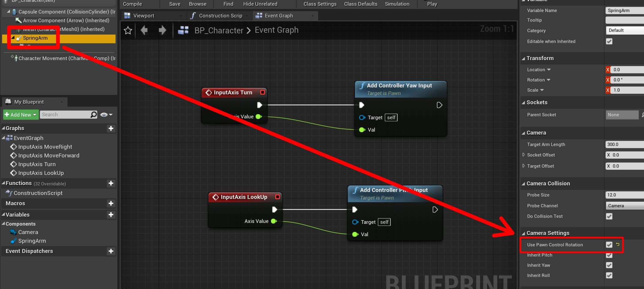Open the eye view options in My Blueprint
Screen dimensions: 644x289
106,114
